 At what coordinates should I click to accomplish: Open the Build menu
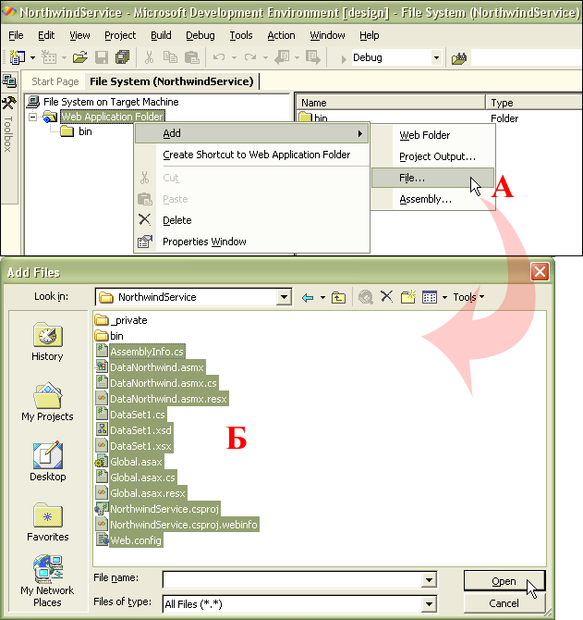pos(161,36)
